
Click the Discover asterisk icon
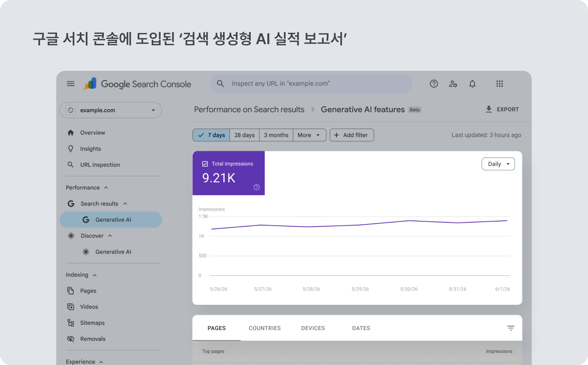tap(71, 236)
